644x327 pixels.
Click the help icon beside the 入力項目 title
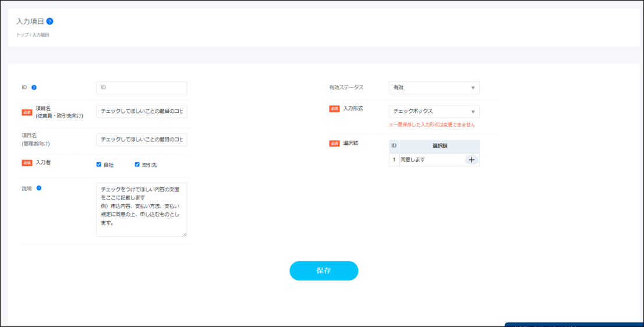coord(49,22)
